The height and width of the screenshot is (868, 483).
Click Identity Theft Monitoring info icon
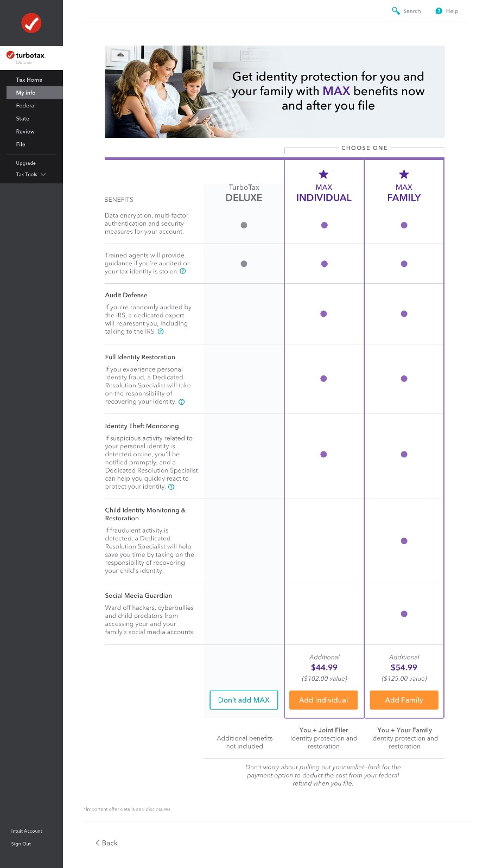(x=171, y=487)
